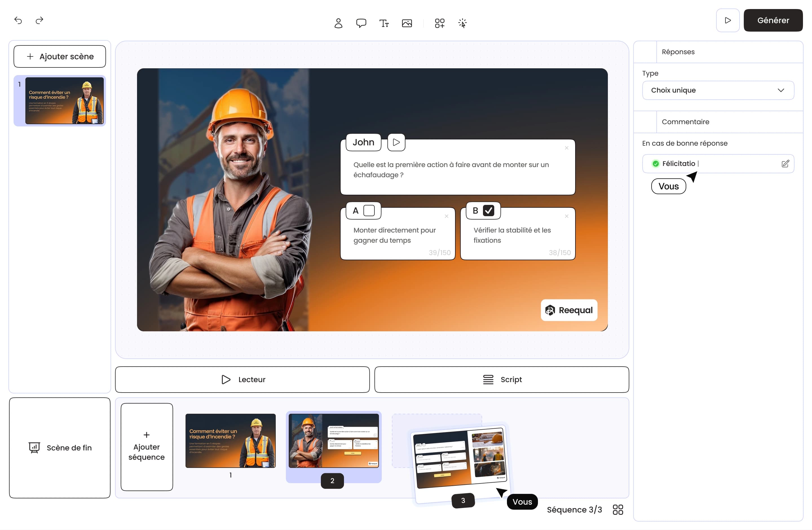Open the sequence grid view icon
The height and width of the screenshot is (530, 812).
point(617,509)
